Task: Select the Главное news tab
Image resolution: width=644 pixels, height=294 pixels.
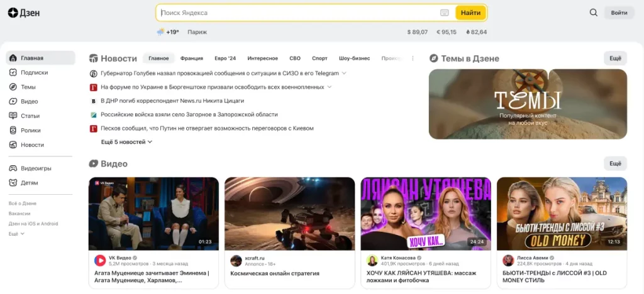Action: (x=158, y=58)
